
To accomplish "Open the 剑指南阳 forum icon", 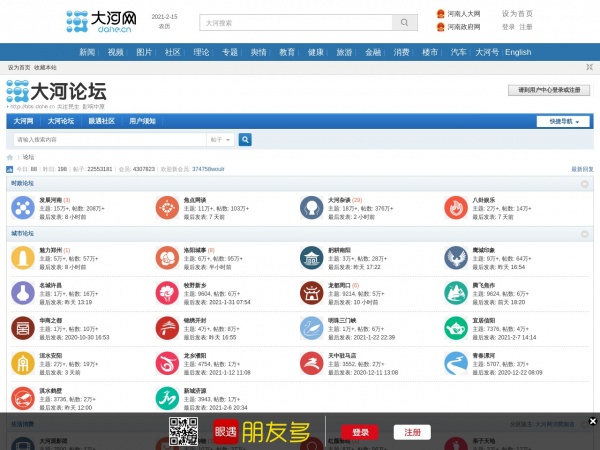I will 312,259.
